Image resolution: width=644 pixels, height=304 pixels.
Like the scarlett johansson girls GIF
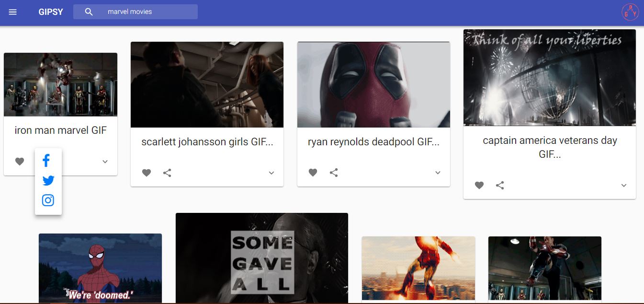tap(147, 173)
